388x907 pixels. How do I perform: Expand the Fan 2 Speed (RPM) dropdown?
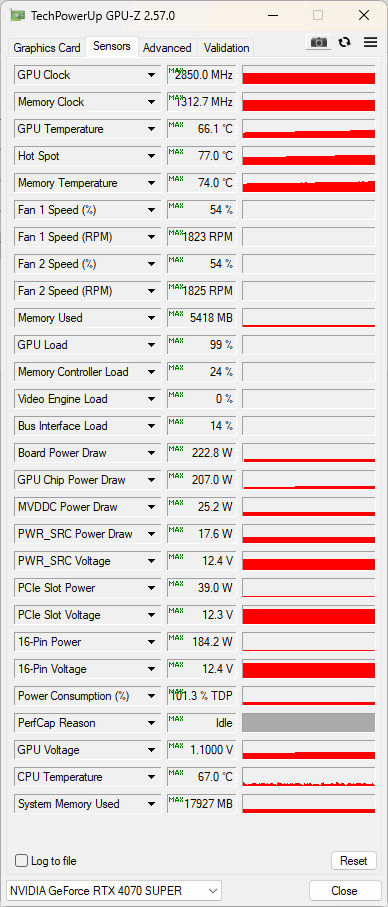point(151,291)
